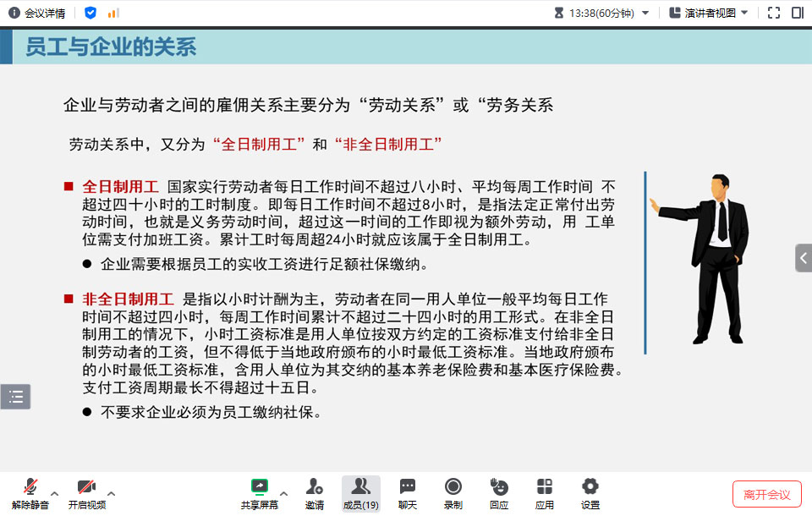The image size is (812, 516).
Task: Expand share options arrow beside 共享屏幕
Action: [284, 493]
